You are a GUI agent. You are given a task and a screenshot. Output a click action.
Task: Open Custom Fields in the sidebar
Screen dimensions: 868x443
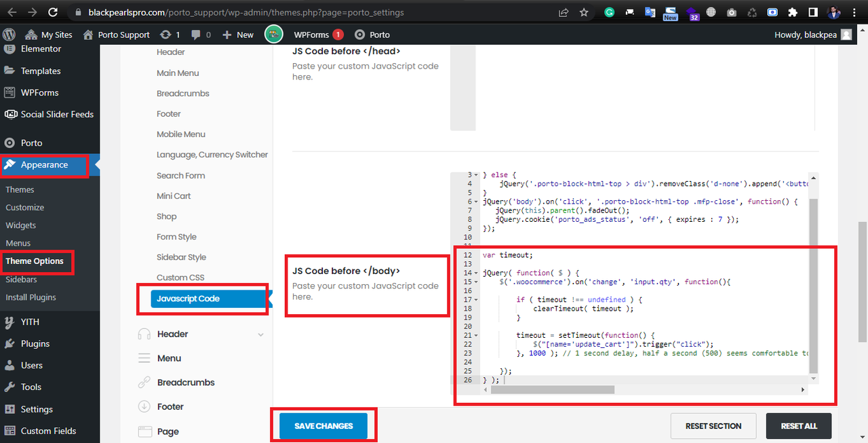[50, 431]
